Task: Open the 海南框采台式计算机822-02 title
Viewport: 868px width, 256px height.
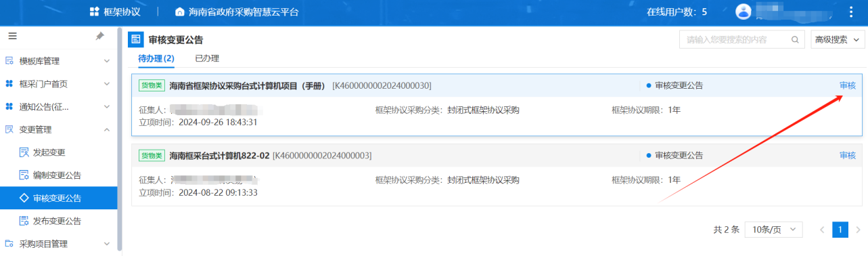Action: click(x=219, y=155)
